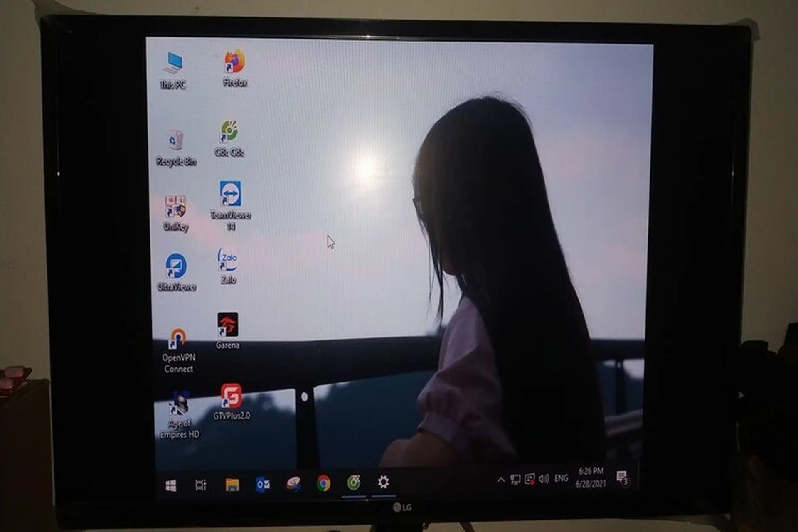This screenshot has width=798, height=532.
Task: Launch the Garena desktop shortcut
Action: 227,325
